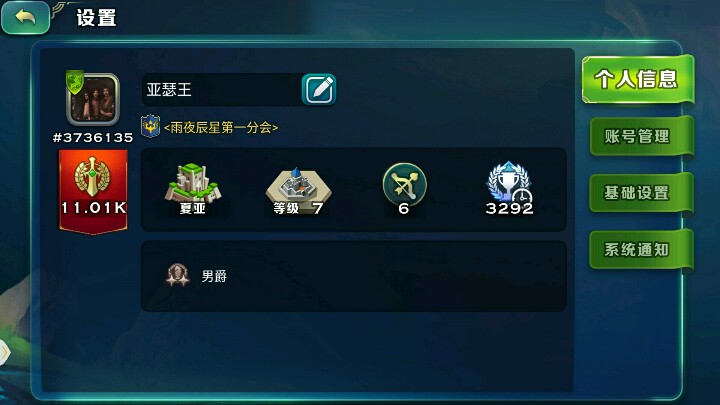The height and width of the screenshot is (405, 720).
Task: Open the 雨夜辰星第一分会 guild link
Action: (x=221, y=127)
